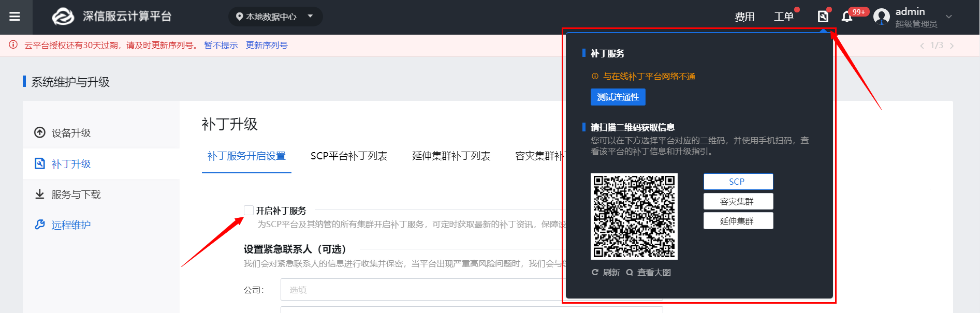Enable the 开启补丁服务 checkbox

click(x=248, y=210)
